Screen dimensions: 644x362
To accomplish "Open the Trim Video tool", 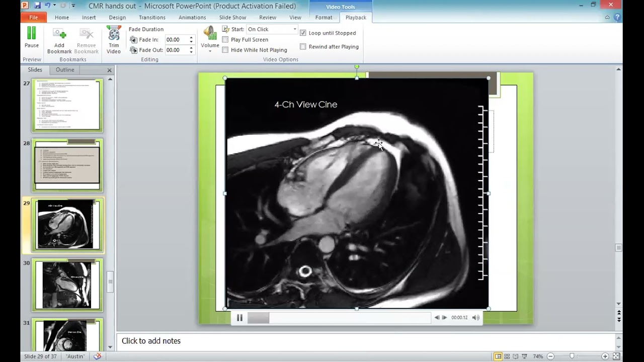I will coord(114,41).
